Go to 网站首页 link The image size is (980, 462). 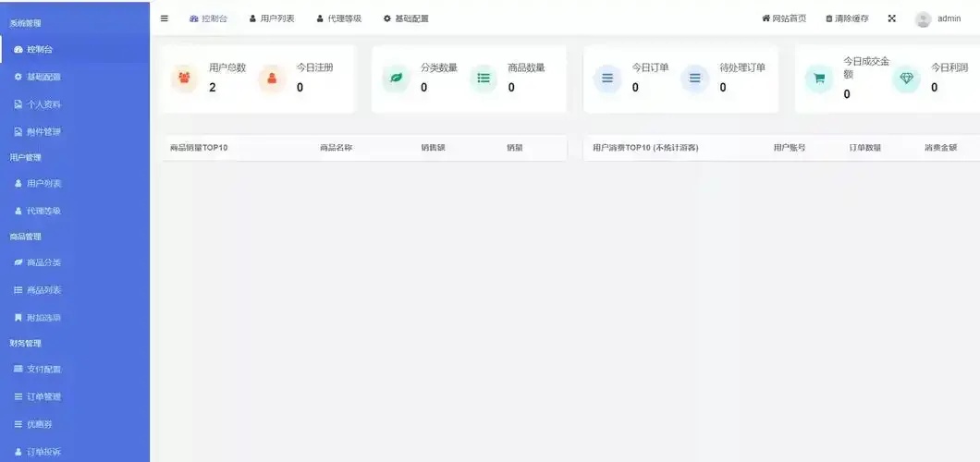(x=784, y=18)
